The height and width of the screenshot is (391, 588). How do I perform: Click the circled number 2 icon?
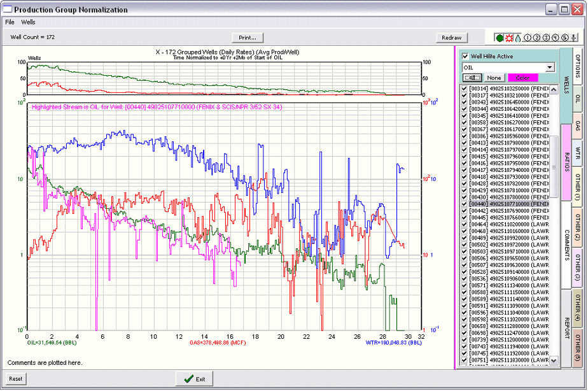coord(536,38)
